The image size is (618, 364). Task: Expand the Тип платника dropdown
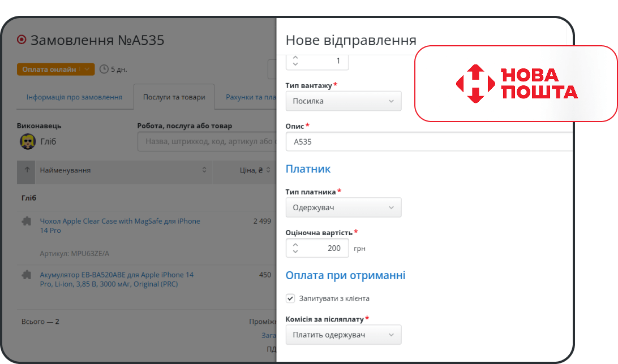pos(344,207)
